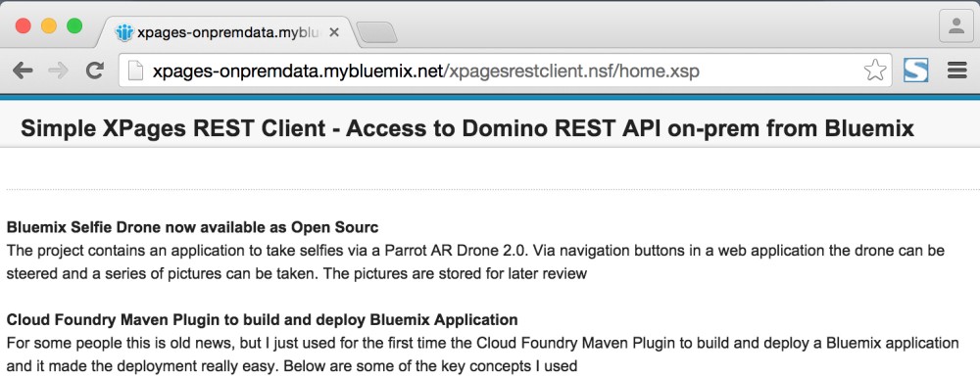
Task: Select the xpages-onpremdata.myblu tab
Action: pyautogui.click(x=228, y=32)
